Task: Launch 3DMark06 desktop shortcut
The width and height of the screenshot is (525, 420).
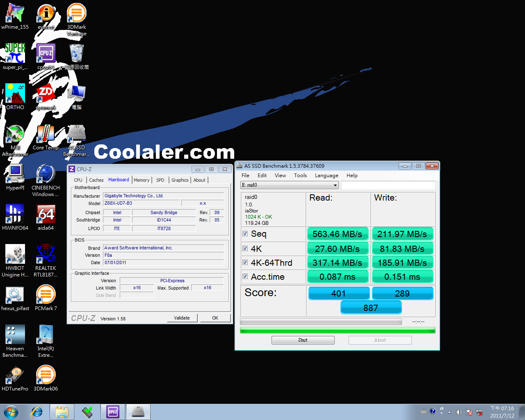Action: [x=46, y=378]
